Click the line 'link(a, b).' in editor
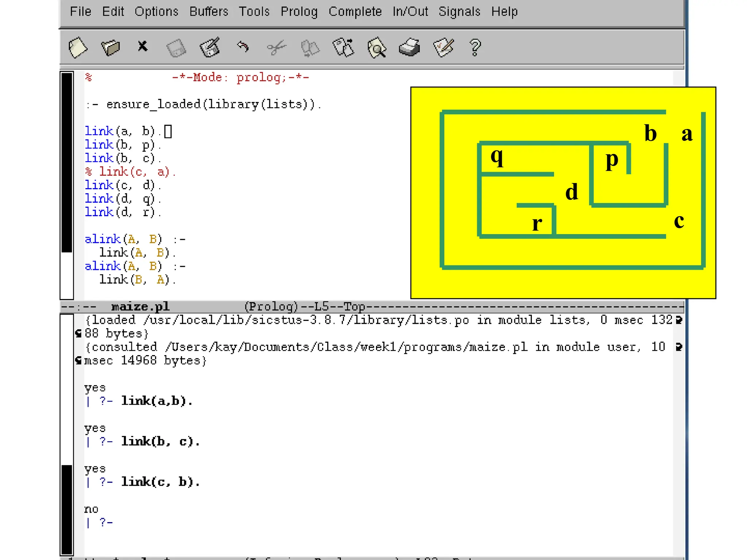 [123, 131]
